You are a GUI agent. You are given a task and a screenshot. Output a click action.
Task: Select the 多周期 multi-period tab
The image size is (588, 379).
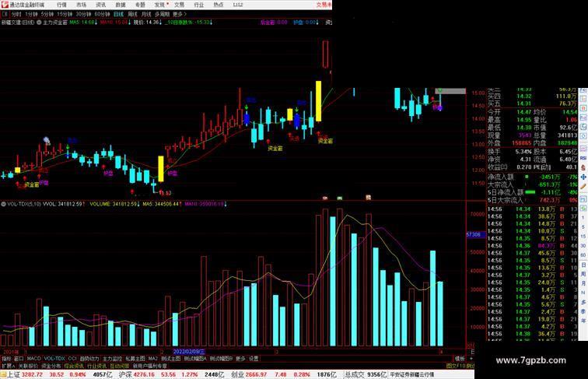coord(162,14)
